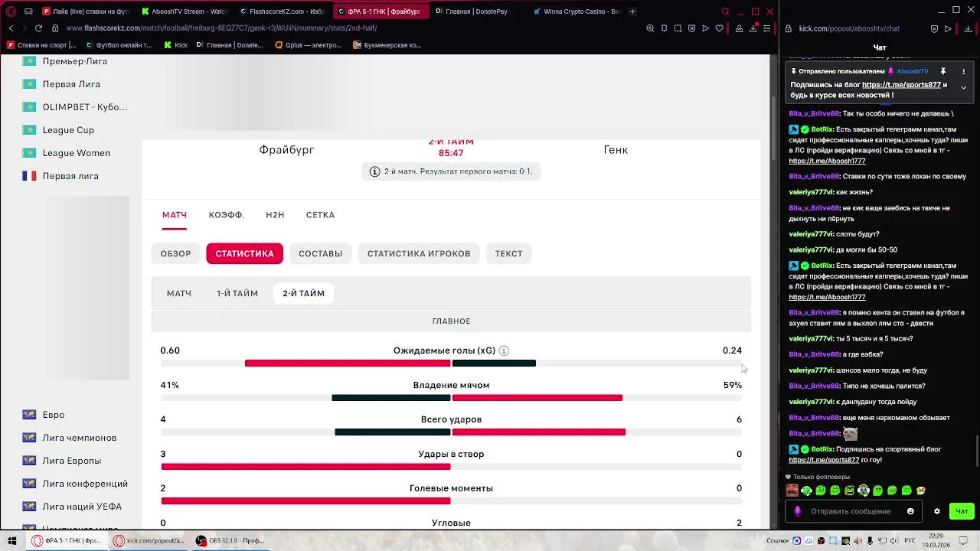The height and width of the screenshot is (551, 980).
Task: Select the streamer face emote
Action: click(x=792, y=491)
